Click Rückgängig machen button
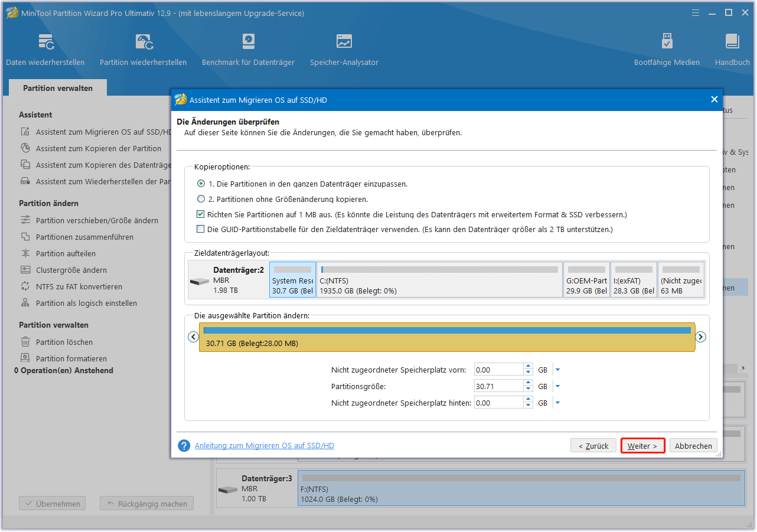Screen dimensions: 757x532 click(146, 504)
